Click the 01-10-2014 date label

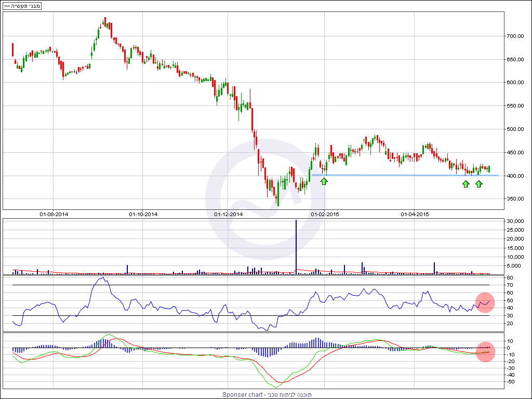[143, 214]
